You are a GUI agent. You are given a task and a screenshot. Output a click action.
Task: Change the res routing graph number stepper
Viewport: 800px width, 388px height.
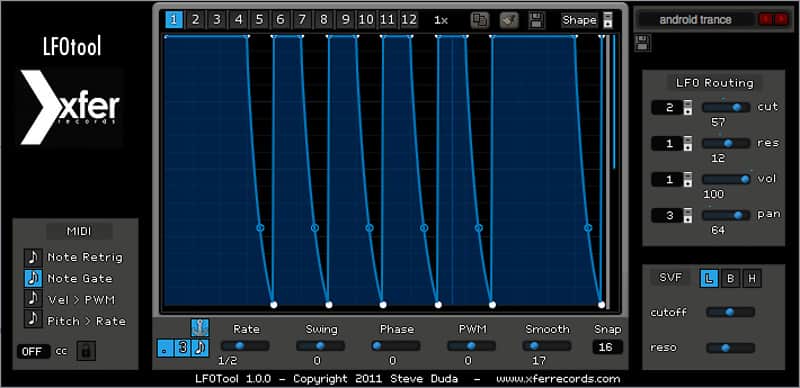tap(688, 143)
